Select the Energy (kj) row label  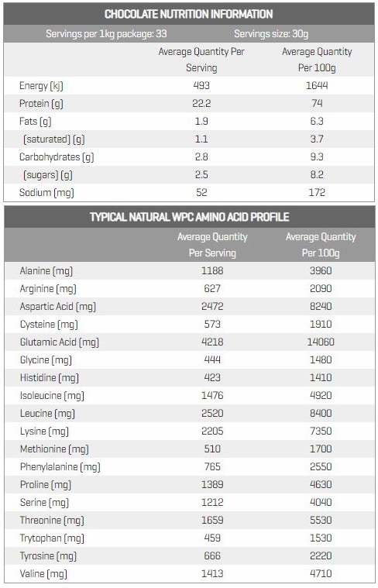pos(41,86)
